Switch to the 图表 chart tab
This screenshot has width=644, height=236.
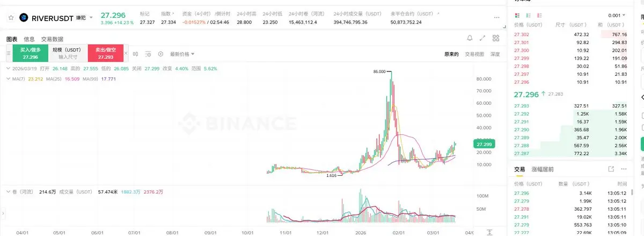pyautogui.click(x=12, y=39)
